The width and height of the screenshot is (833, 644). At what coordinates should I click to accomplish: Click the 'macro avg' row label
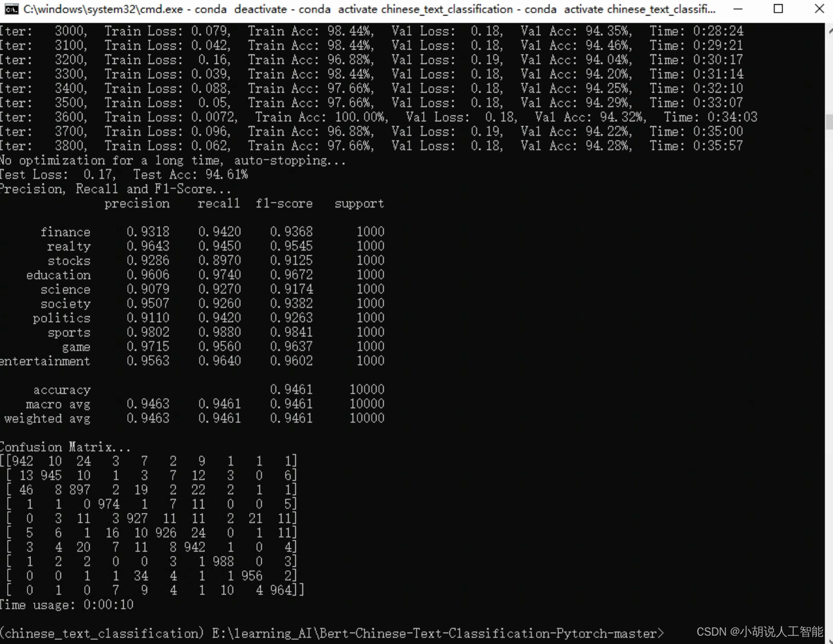58,404
